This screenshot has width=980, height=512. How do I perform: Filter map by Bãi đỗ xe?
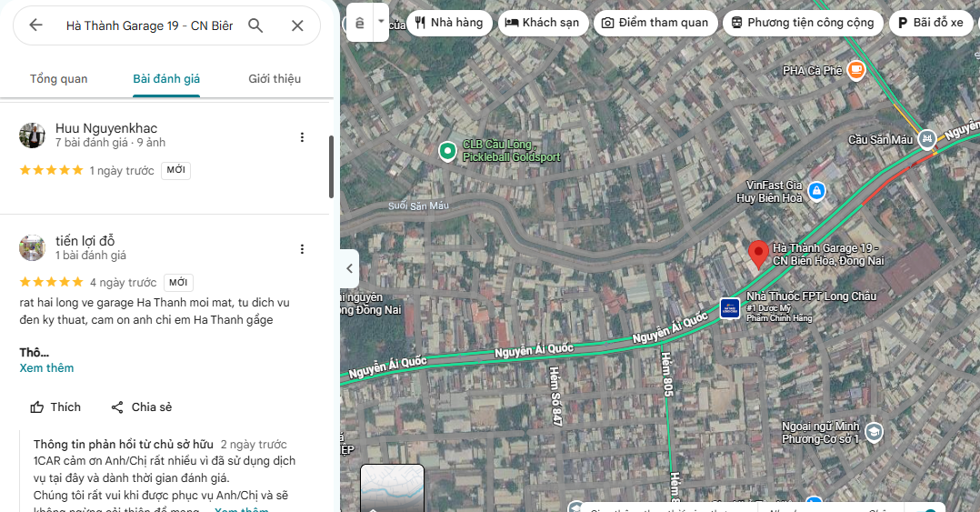931,23
